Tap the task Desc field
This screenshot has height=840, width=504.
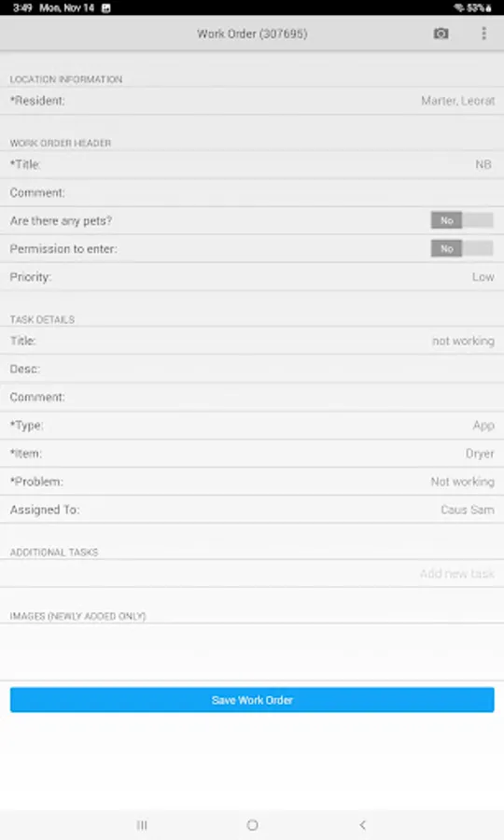[252, 369]
